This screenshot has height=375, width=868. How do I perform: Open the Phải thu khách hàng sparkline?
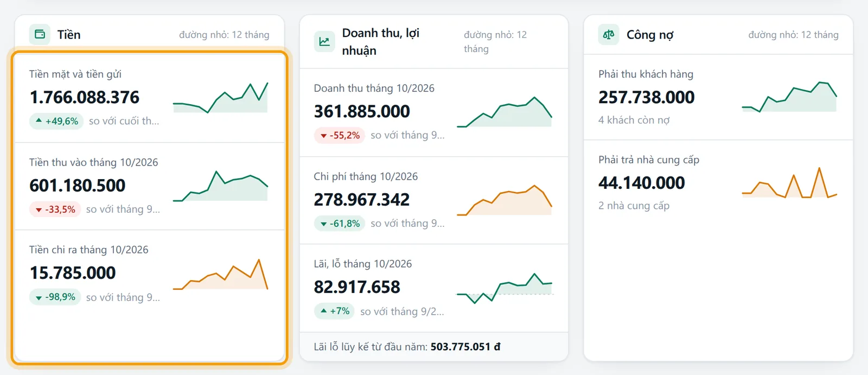click(789, 97)
